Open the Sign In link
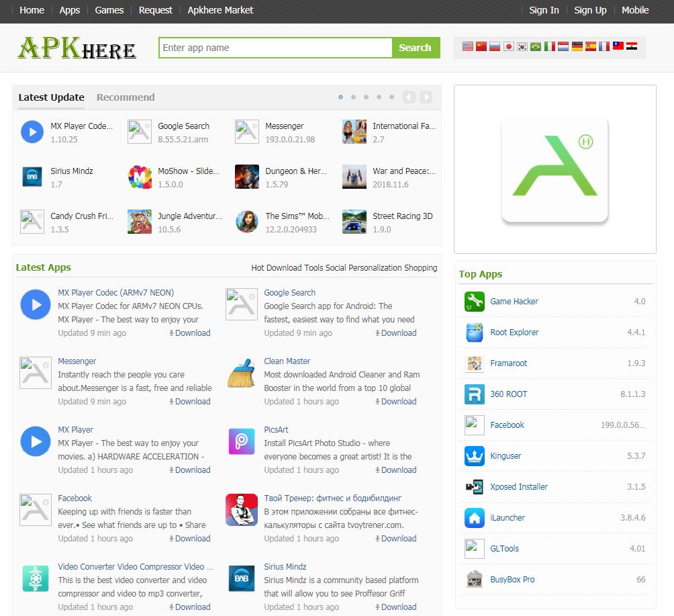This screenshot has height=616, width=674. tap(543, 10)
